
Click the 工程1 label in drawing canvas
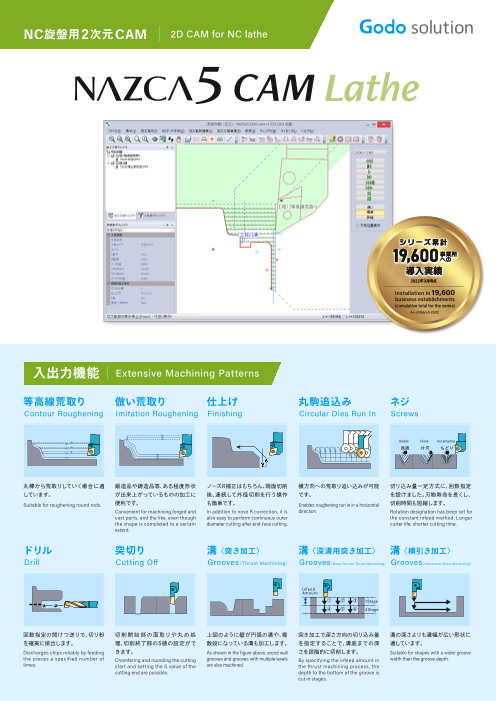click(x=297, y=207)
